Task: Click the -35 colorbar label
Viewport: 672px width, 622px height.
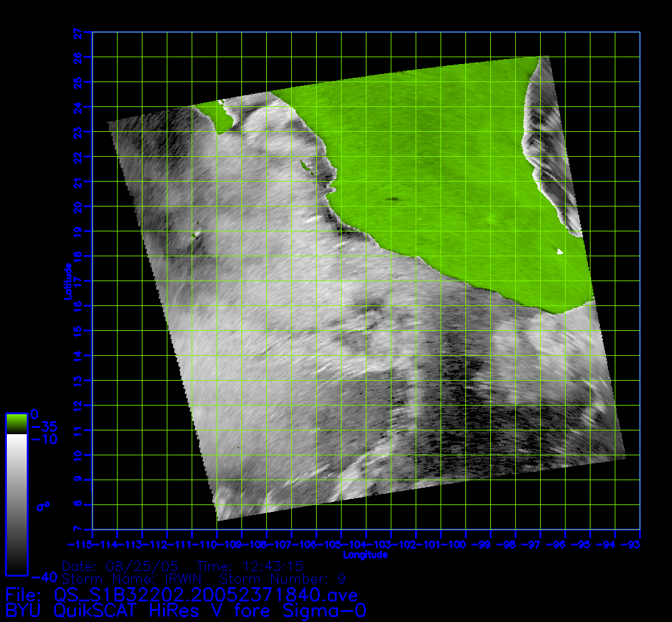Action: (44, 428)
